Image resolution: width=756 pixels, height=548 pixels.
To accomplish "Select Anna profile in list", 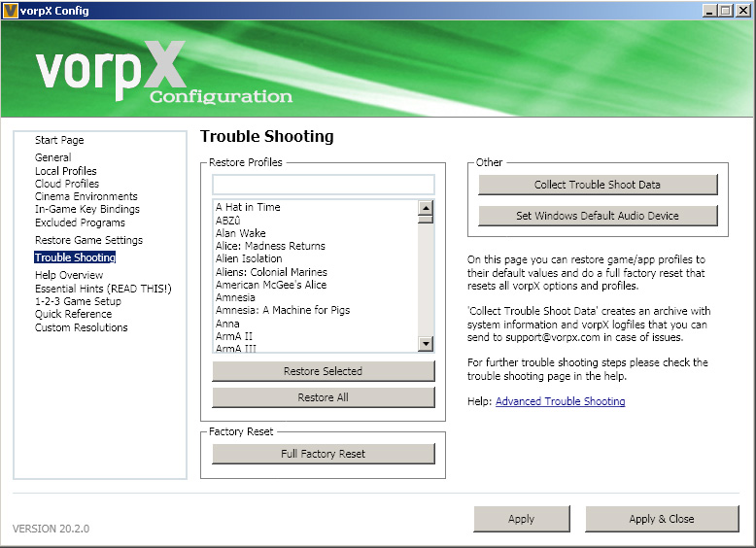I will 227,324.
